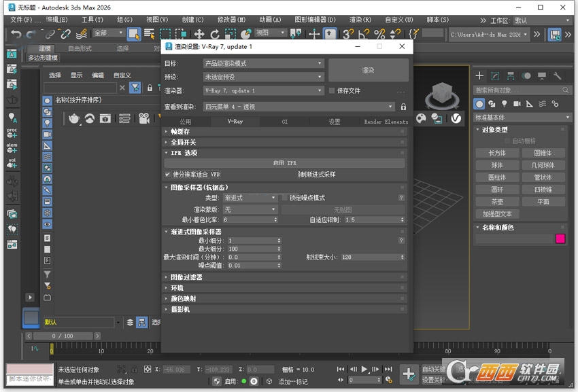The image size is (578, 392).
Task: Open the 渲染(R) menu
Action: pyautogui.click(x=360, y=20)
